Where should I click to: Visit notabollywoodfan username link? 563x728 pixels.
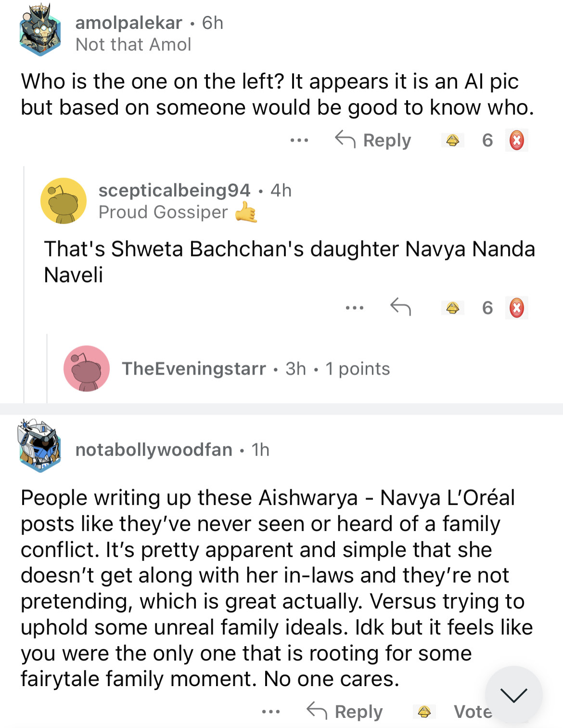(x=154, y=450)
